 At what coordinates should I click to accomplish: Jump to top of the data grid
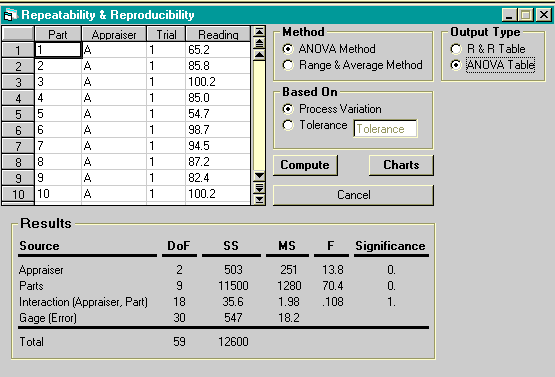tap(259, 31)
